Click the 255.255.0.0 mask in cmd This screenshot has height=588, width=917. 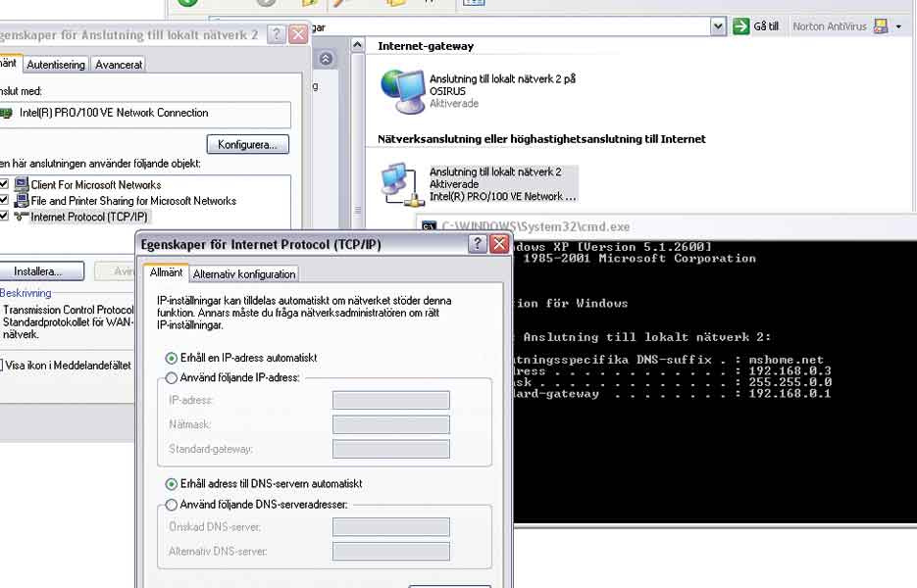coord(790,382)
